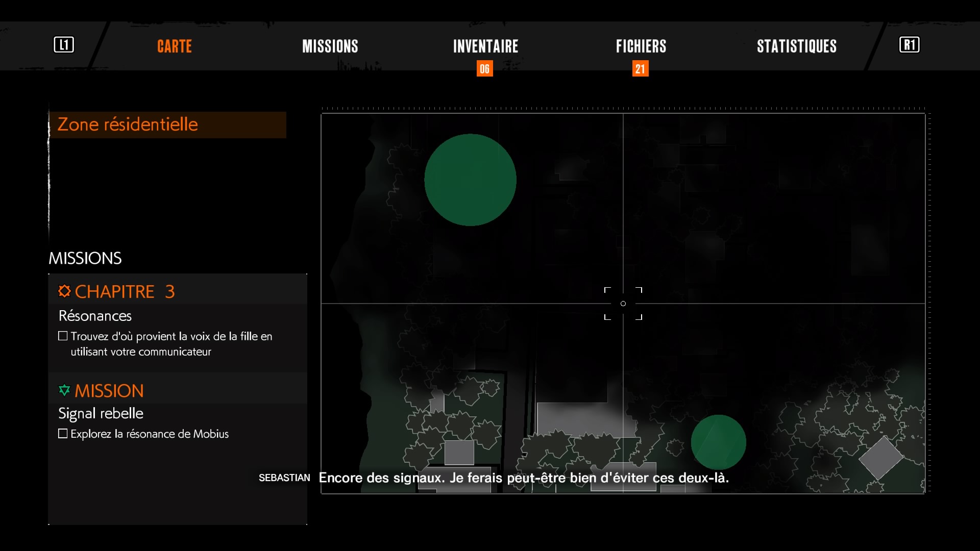The height and width of the screenshot is (551, 980).
Task: Open the INVENTAIRE tab
Action: (486, 46)
